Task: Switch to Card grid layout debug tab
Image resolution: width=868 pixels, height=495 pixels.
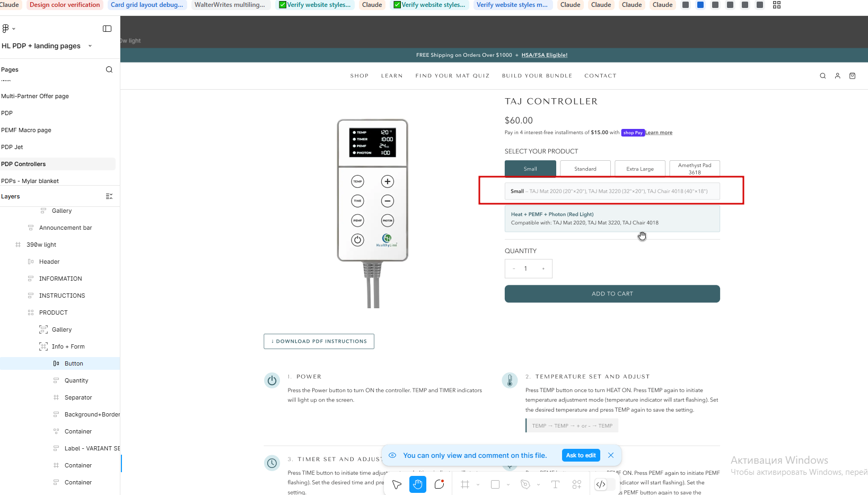Action: pyautogui.click(x=147, y=5)
